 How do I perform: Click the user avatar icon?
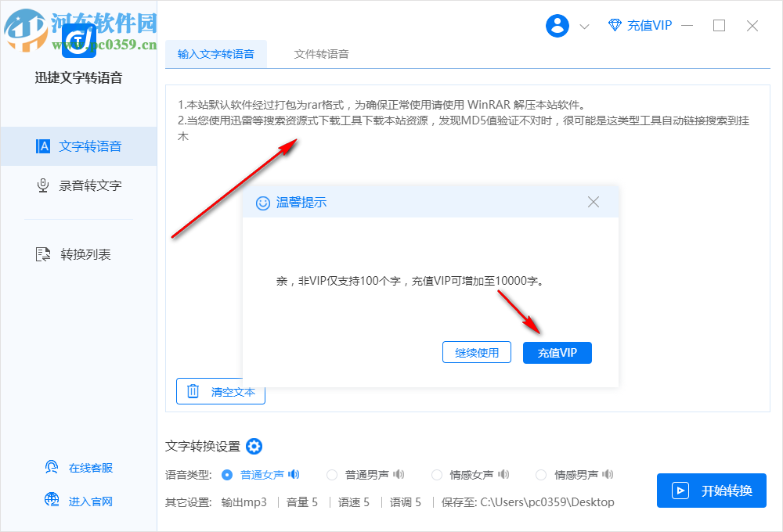[x=557, y=25]
